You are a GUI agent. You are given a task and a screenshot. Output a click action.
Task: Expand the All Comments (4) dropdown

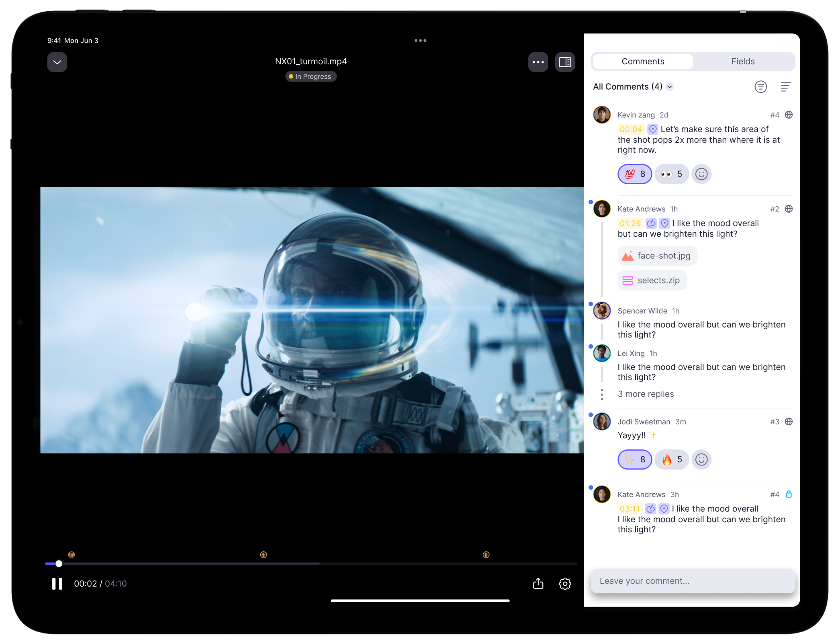[670, 87]
